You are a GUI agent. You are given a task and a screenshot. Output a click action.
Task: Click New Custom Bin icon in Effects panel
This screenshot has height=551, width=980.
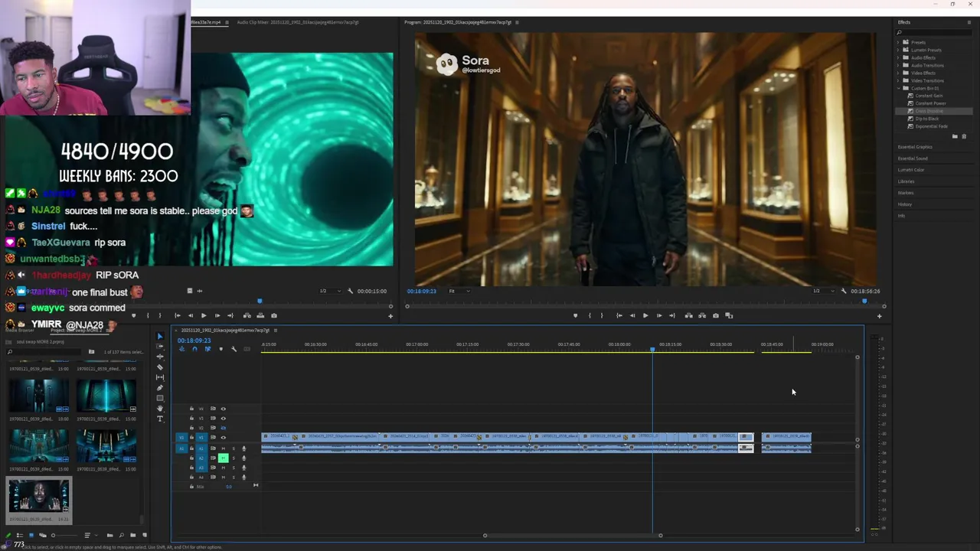pos(955,136)
